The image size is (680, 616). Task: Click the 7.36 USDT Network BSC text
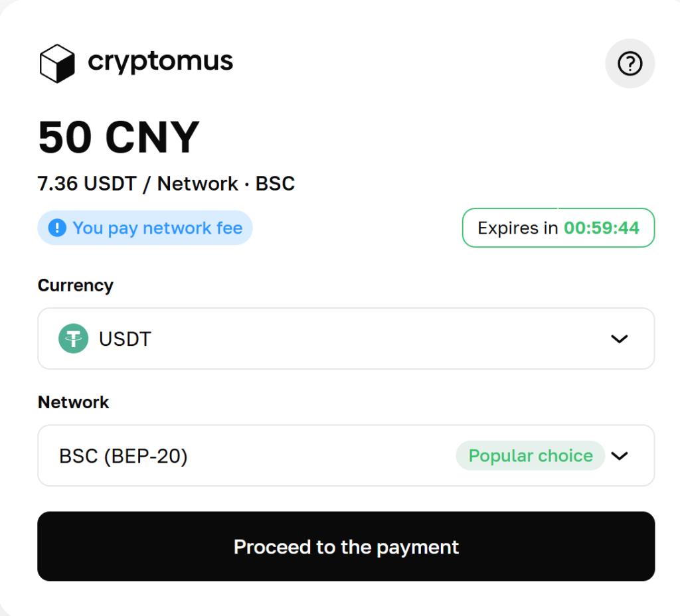point(166,183)
